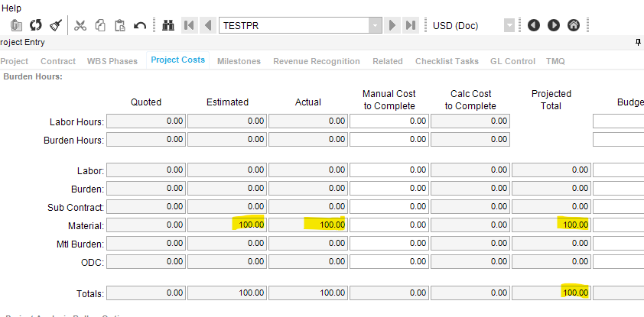Switch to the Milestones tab
644x317 pixels.
tap(239, 61)
